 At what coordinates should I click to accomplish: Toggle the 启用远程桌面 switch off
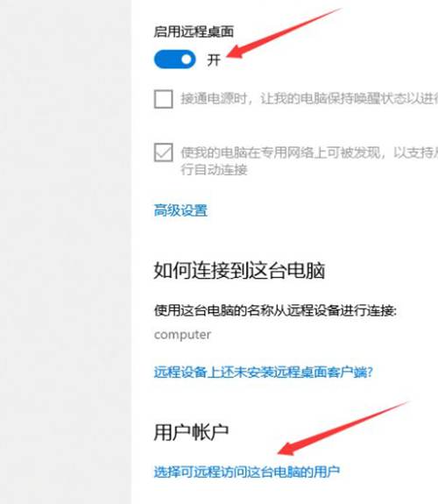click(175, 60)
